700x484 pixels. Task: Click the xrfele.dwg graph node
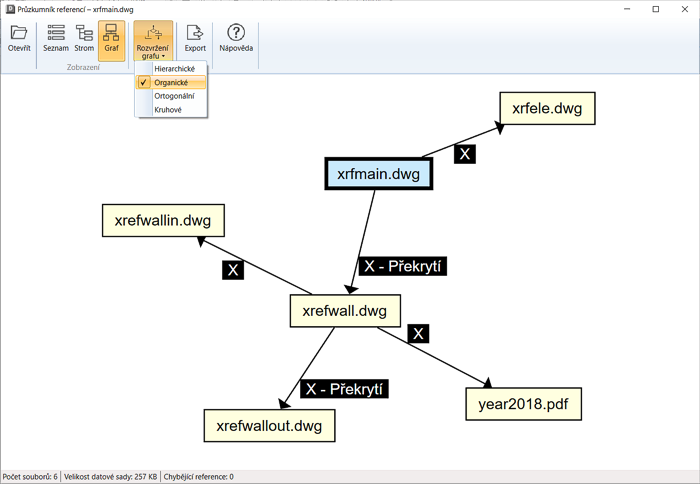pos(547,107)
